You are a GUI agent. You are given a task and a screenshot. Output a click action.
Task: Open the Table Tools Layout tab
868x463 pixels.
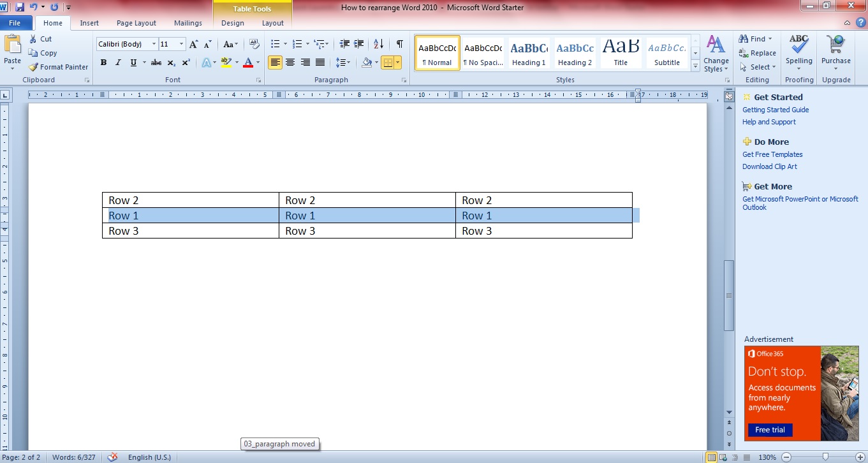(273, 23)
